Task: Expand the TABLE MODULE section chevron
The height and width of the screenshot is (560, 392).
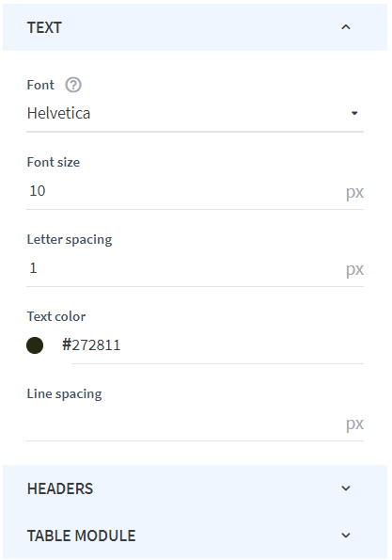Action: [x=346, y=536]
